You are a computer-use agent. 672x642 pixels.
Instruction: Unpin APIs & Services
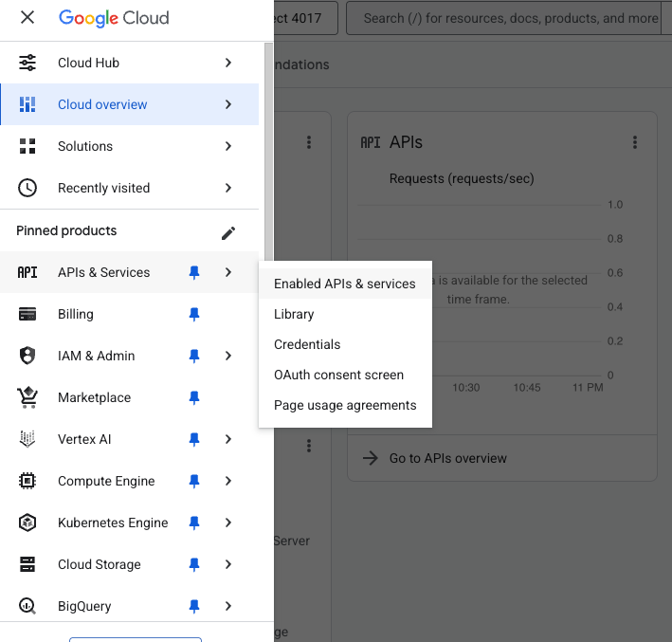click(194, 272)
